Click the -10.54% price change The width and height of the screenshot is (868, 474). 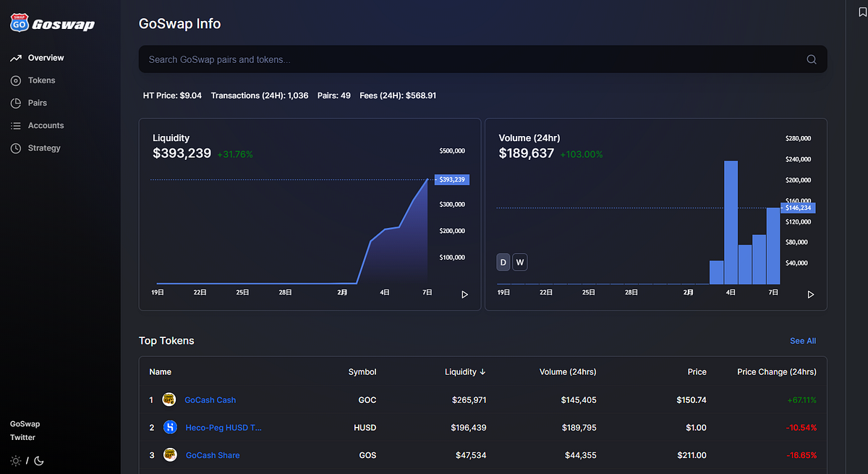pyautogui.click(x=802, y=428)
